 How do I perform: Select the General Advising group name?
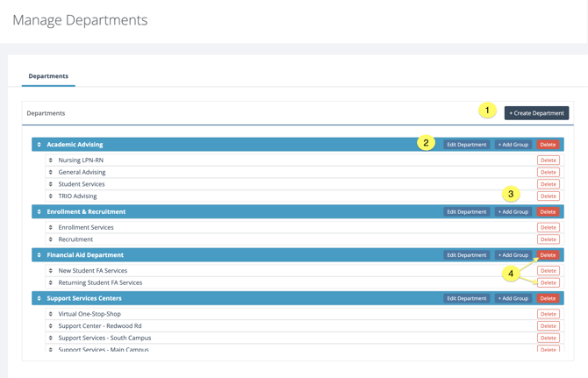click(x=82, y=172)
